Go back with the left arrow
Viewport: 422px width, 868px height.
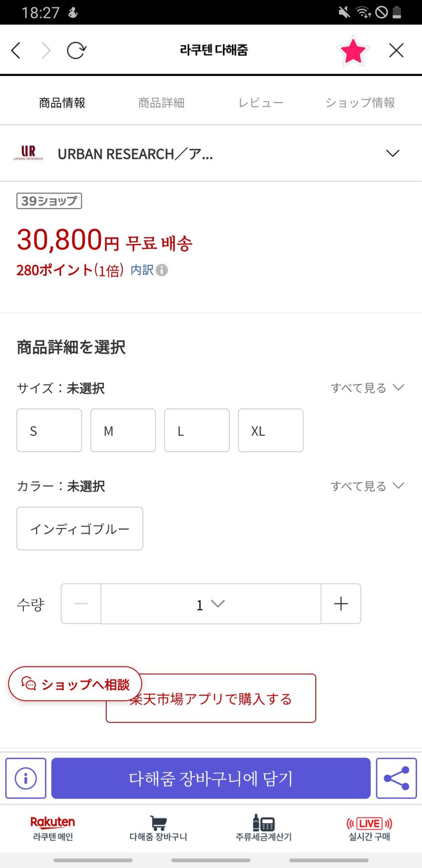(x=16, y=50)
